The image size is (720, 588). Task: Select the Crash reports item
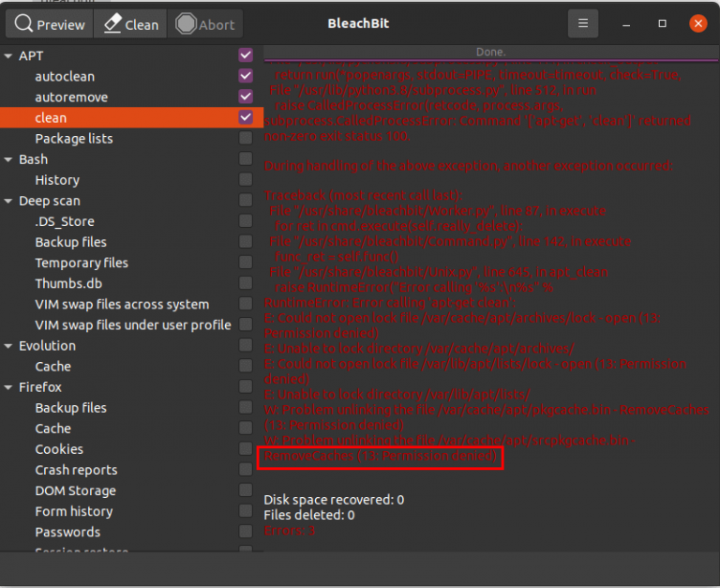76,470
